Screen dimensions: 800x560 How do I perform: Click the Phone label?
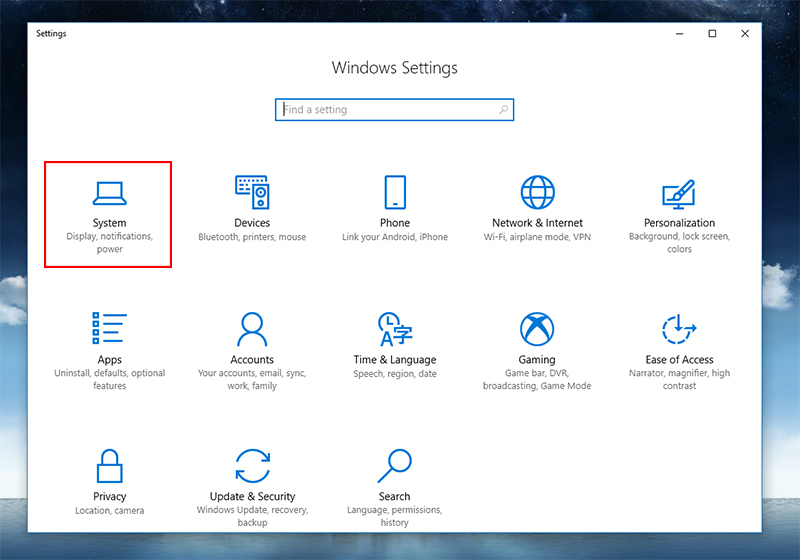395,223
